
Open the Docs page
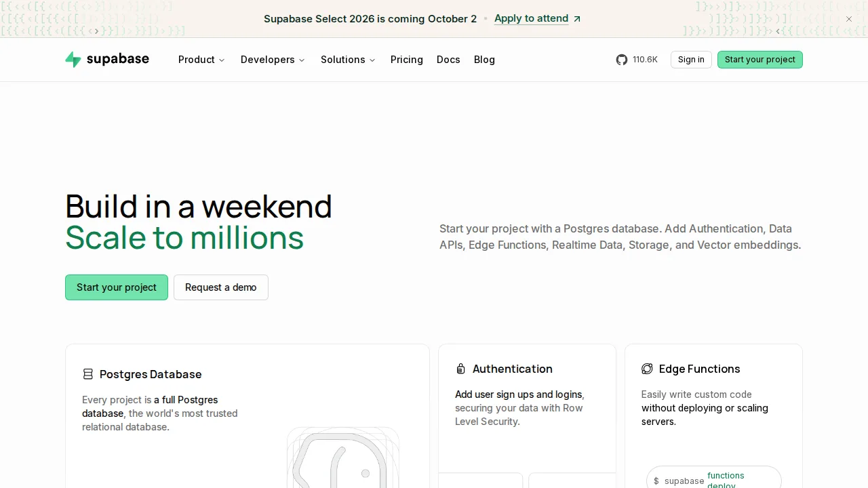click(x=448, y=60)
